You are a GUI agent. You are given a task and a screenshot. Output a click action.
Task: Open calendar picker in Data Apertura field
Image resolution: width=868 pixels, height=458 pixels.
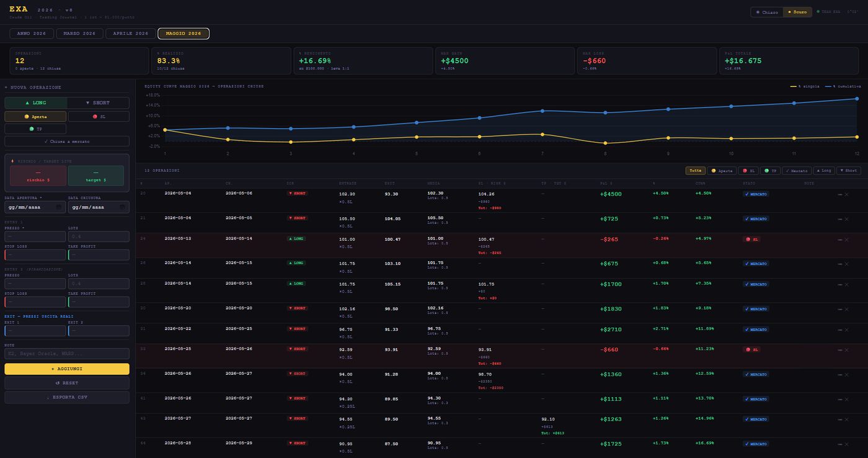coord(58,207)
